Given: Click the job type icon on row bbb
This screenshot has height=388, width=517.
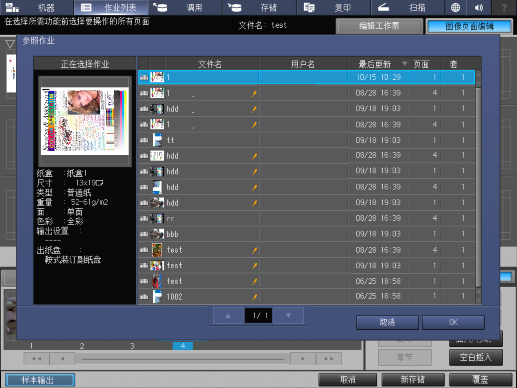Looking at the screenshot, I should [144, 234].
